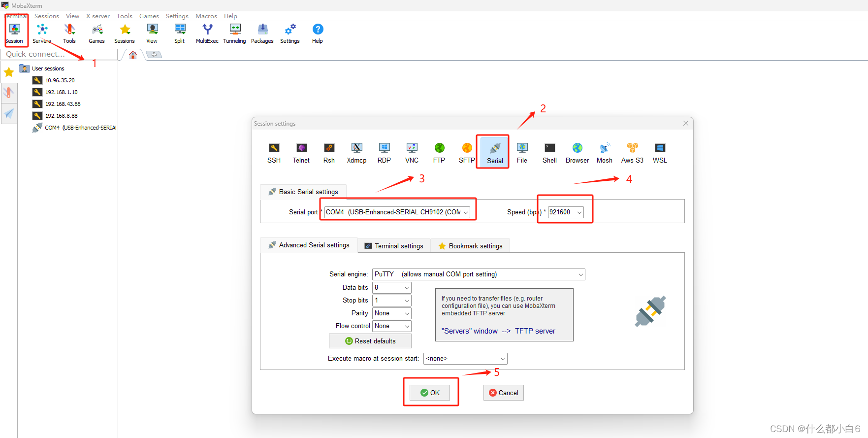Open the Settings gear toolbar icon
This screenshot has width=868, height=438.
coord(290,33)
